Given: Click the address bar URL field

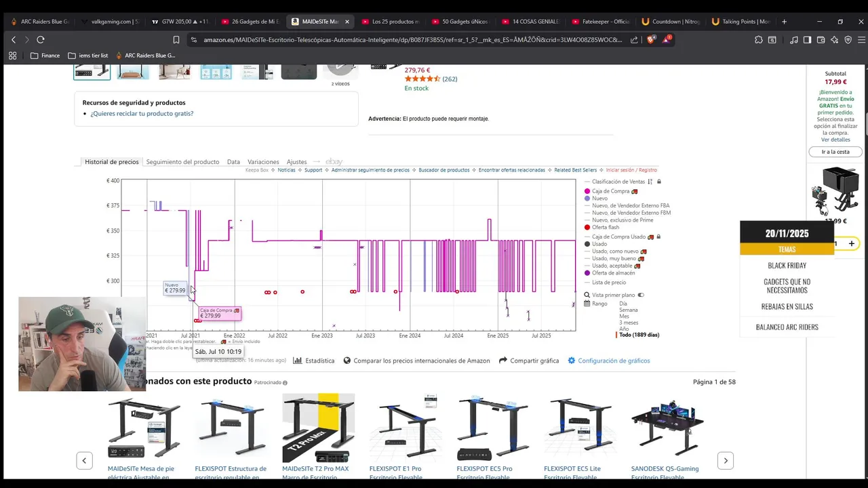Looking at the screenshot, I should (x=412, y=40).
